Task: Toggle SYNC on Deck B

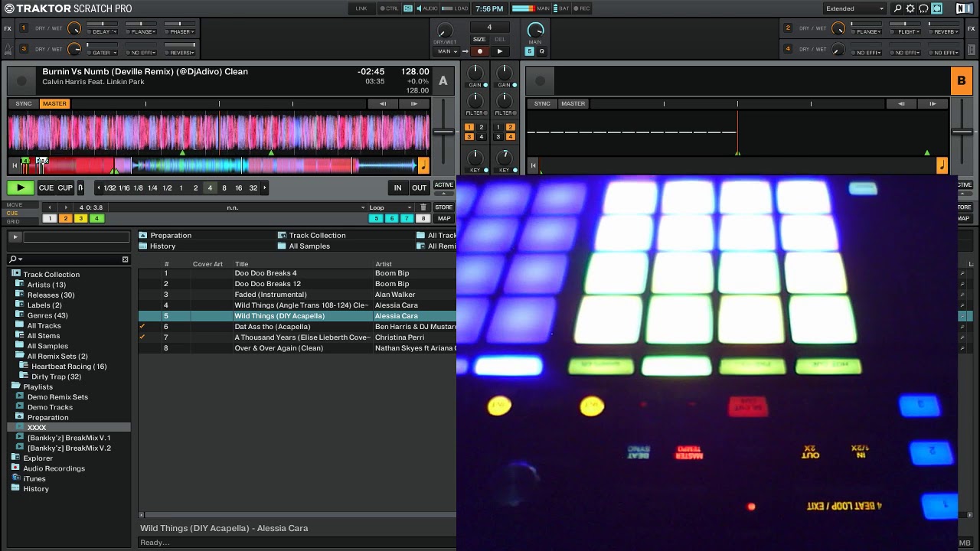Action: 542,103
